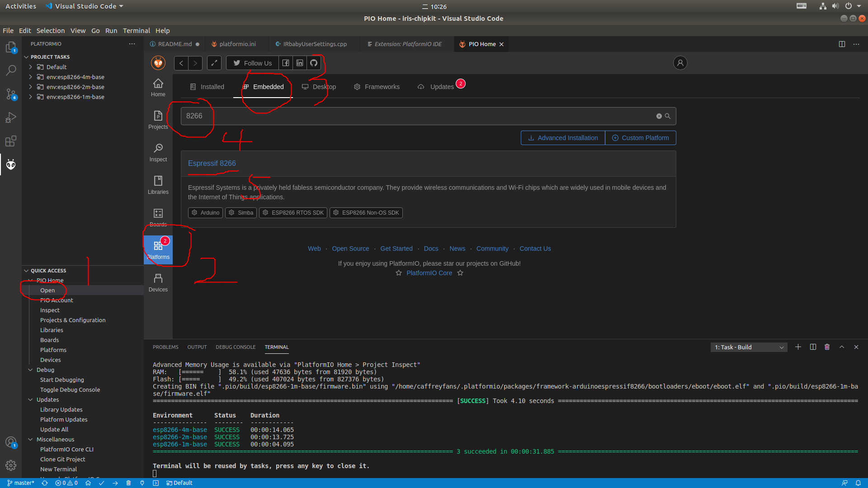Click the PIO account avatar icon
The image size is (868, 488).
click(x=680, y=63)
